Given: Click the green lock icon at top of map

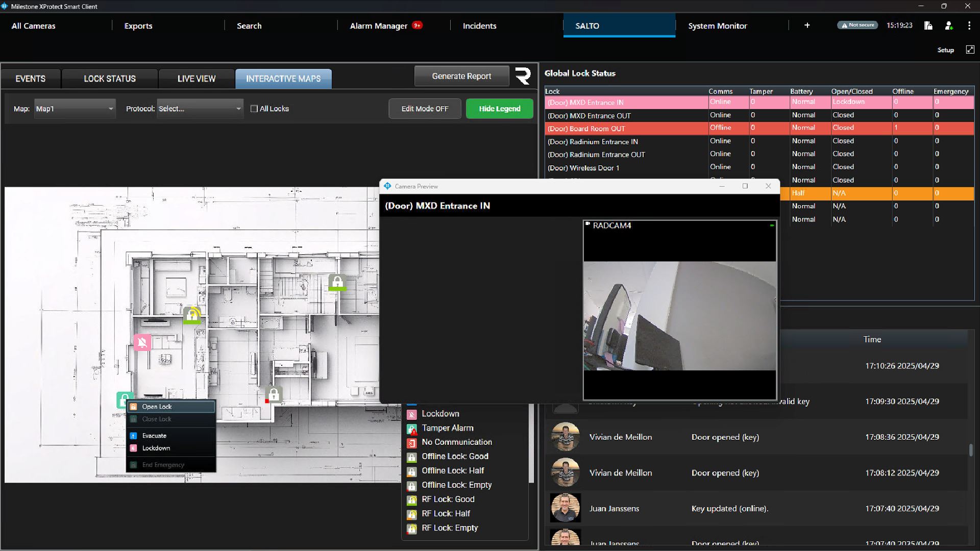Looking at the screenshot, I should [x=337, y=282].
